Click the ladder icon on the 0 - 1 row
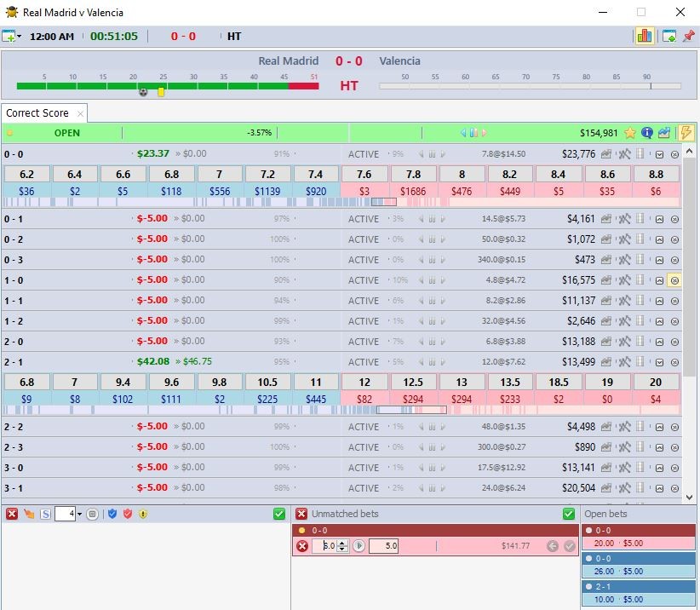700x610 pixels. 640,219
